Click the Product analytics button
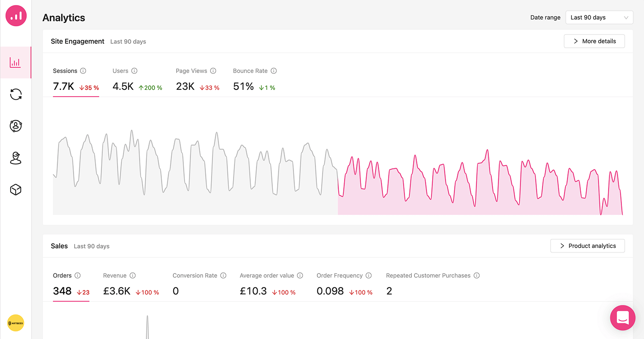Image resolution: width=644 pixels, height=339 pixels. point(587,246)
